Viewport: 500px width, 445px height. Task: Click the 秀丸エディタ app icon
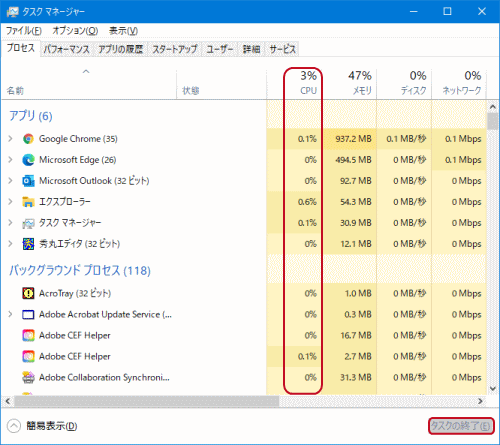[x=28, y=244]
